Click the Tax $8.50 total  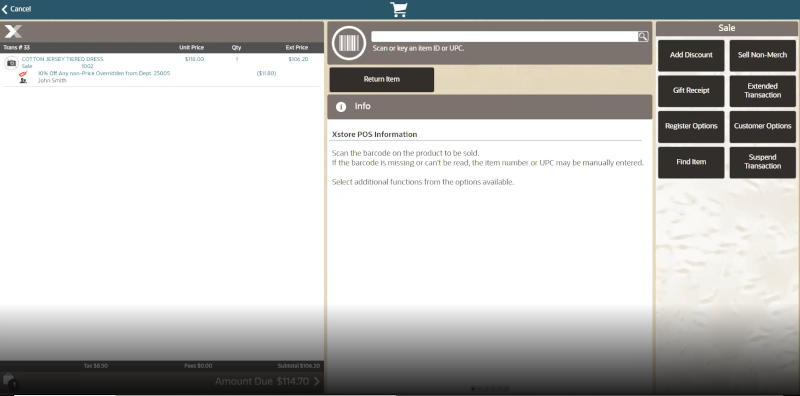[x=95, y=366]
